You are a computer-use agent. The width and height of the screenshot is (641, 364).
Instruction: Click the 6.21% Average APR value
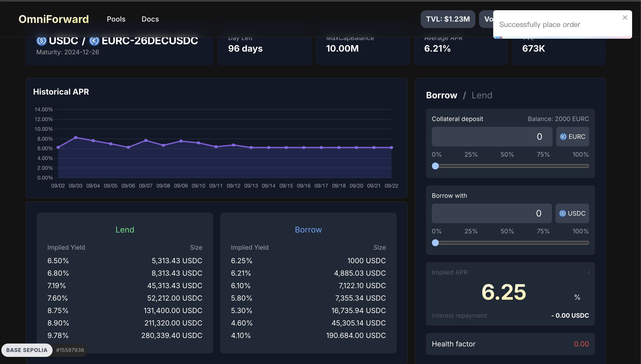(437, 49)
